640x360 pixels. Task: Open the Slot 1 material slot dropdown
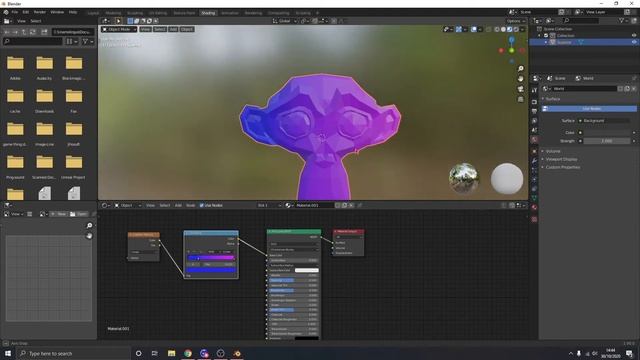pyautogui.click(x=269, y=205)
